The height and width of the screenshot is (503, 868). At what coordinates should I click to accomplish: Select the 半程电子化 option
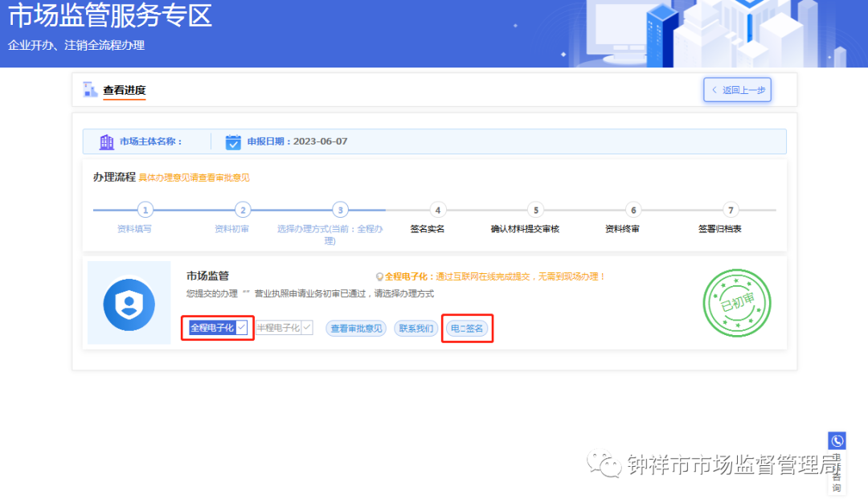(284, 328)
